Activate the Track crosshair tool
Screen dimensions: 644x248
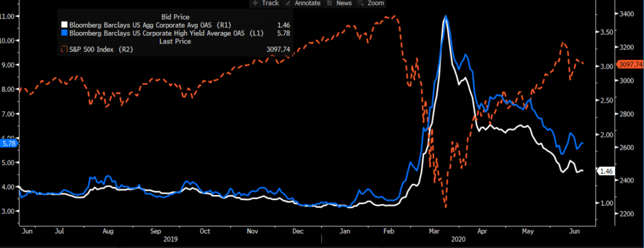coord(266,3)
